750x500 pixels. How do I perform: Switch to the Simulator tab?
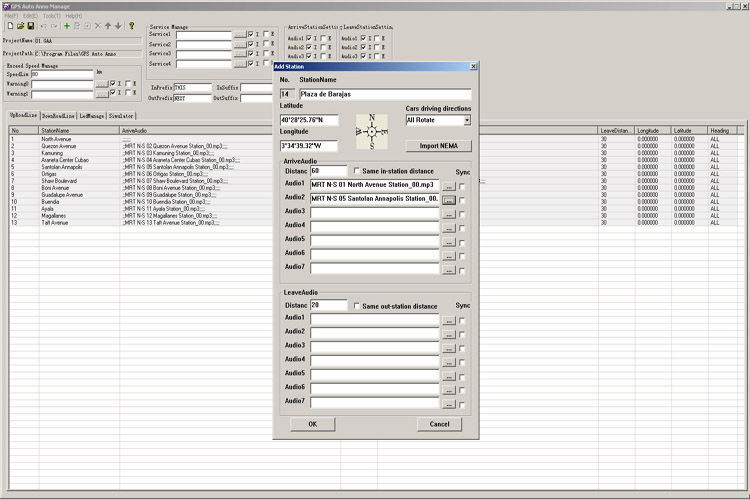point(121,116)
